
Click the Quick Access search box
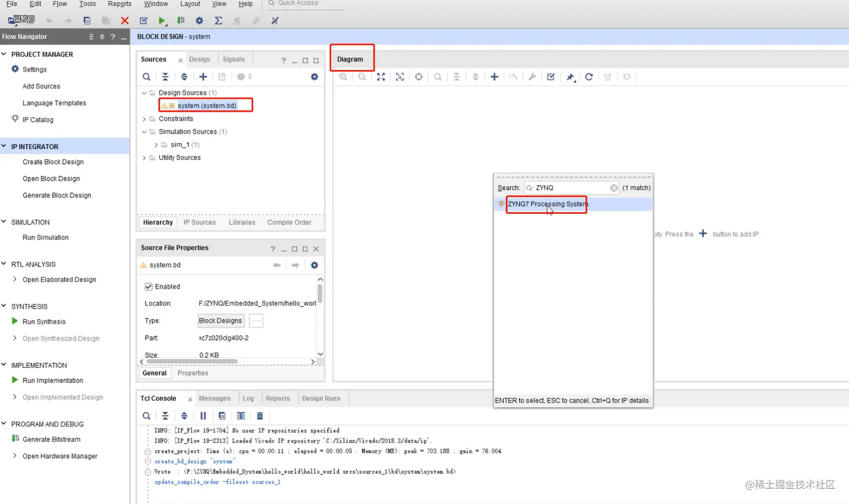coord(306,4)
